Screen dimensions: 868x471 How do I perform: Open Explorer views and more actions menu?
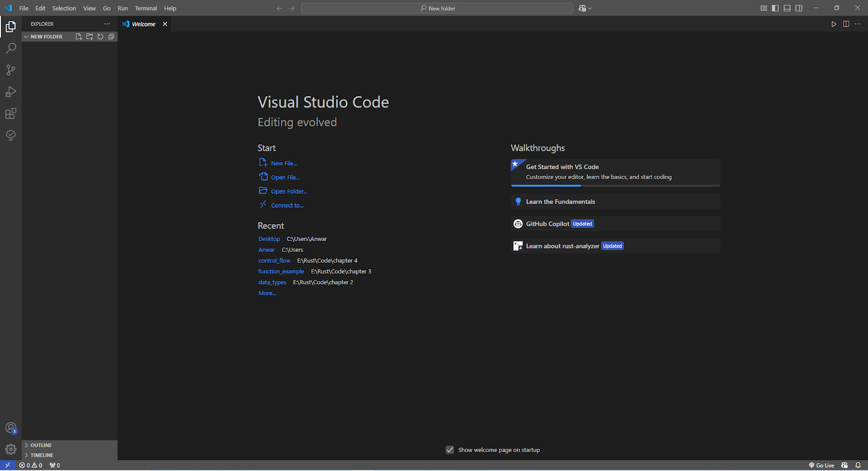[107, 24]
